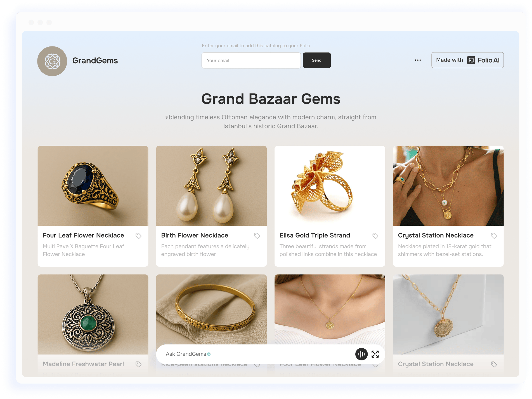
Task: Focus the Your email input field
Action: tap(251, 60)
